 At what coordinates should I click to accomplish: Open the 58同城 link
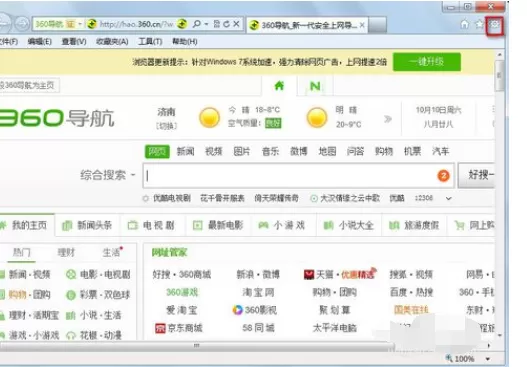tap(258, 328)
